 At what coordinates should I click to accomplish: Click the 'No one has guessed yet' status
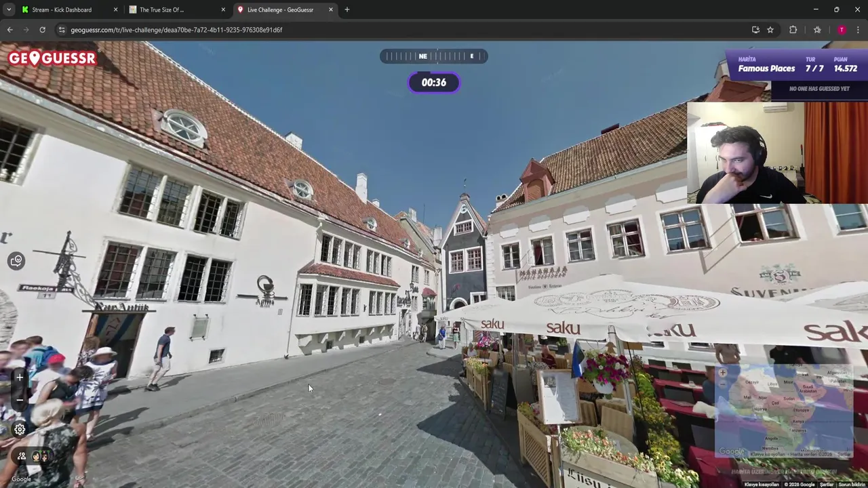click(819, 89)
